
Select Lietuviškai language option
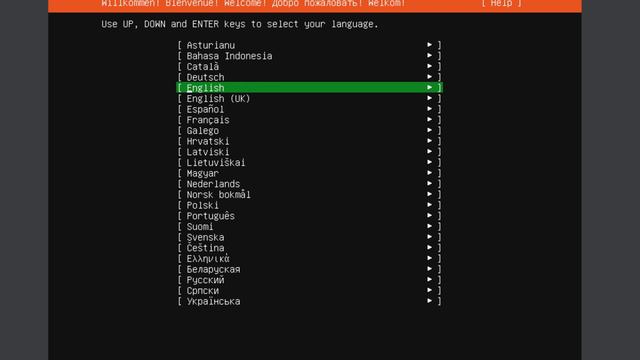[309, 162]
